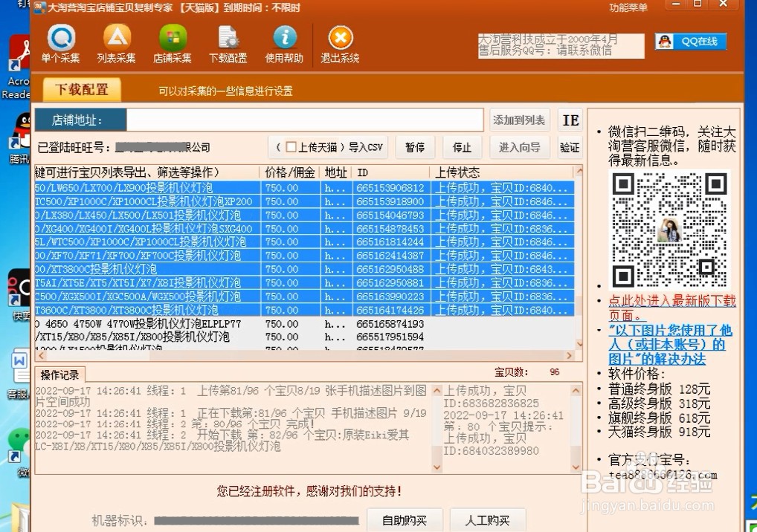The image size is (757, 532).
Task: Click the WeChat QR code image
Action: [x=669, y=230]
